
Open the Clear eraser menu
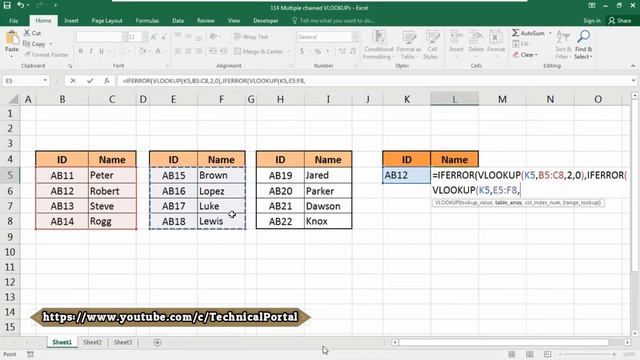pyautogui.click(x=525, y=55)
